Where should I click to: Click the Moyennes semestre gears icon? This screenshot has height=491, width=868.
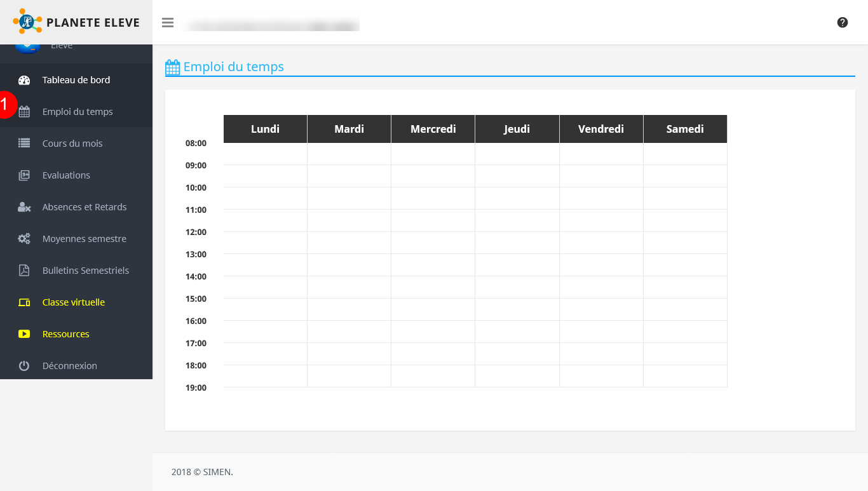[24, 239]
